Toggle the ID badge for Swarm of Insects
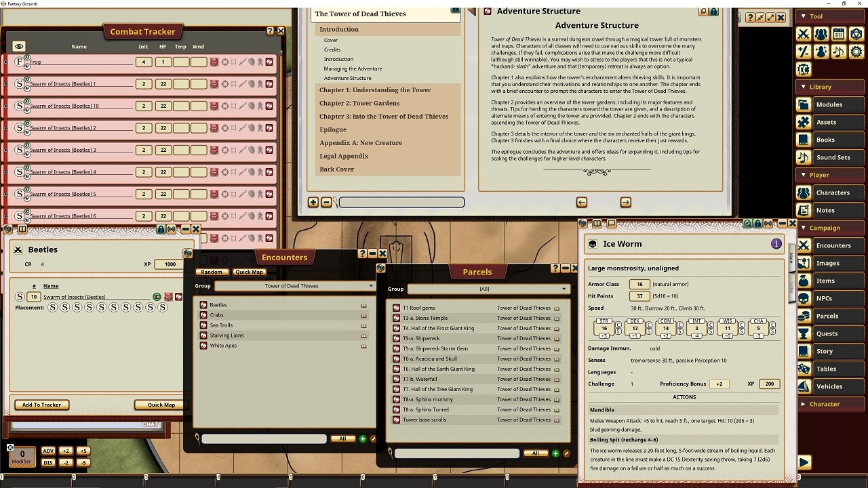This screenshot has width=868, height=488. pyautogui.click(x=157, y=297)
